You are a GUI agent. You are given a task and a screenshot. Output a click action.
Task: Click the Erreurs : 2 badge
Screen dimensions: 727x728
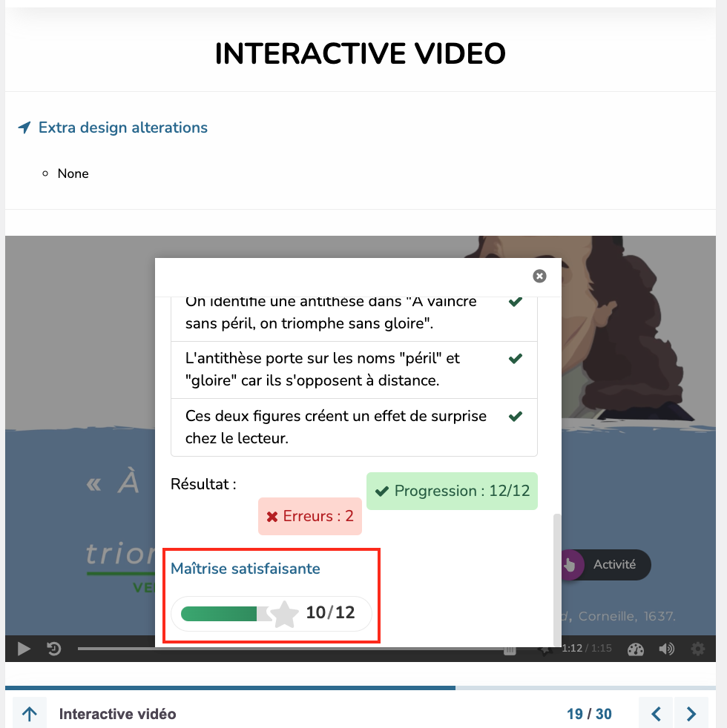310,516
